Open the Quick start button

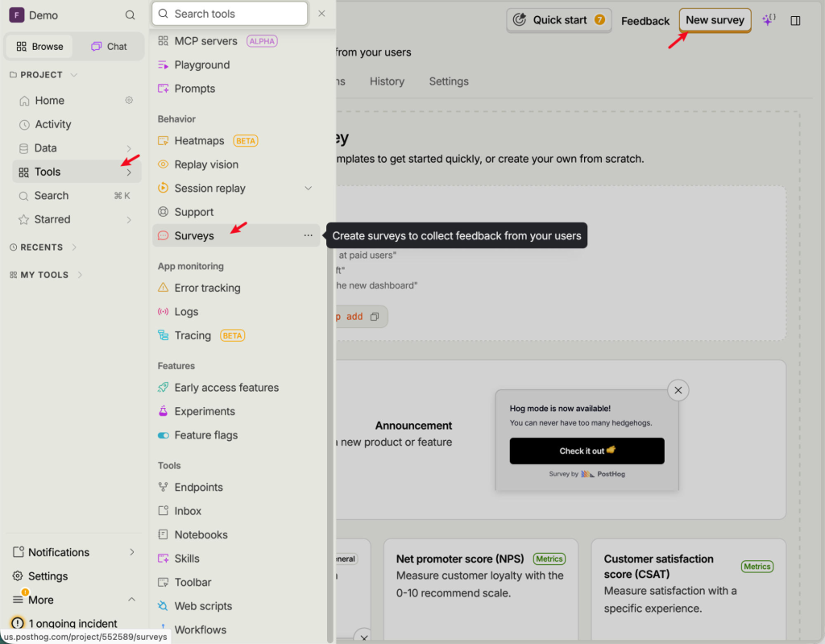(559, 20)
